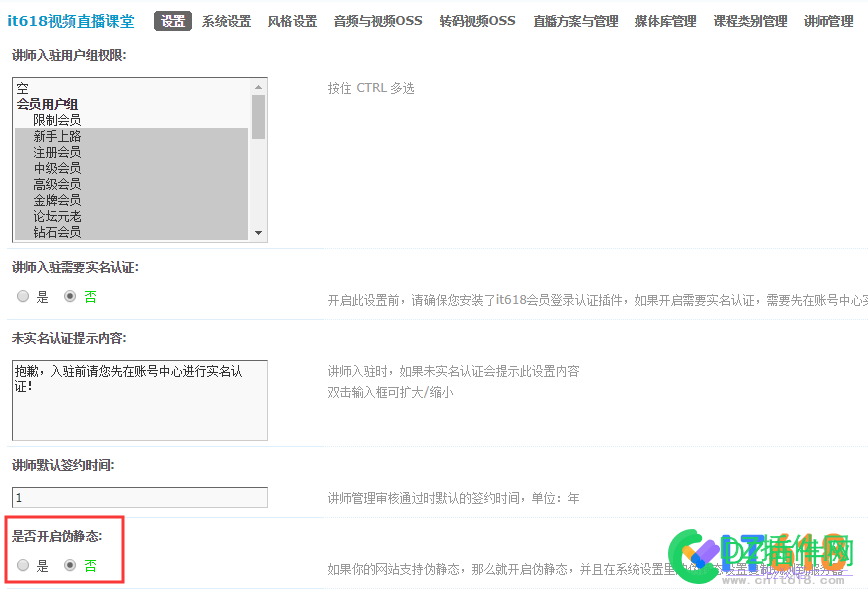Select 中级会员 in user group list
Image resolution: width=868 pixels, height=594 pixels.
[x=132, y=168]
